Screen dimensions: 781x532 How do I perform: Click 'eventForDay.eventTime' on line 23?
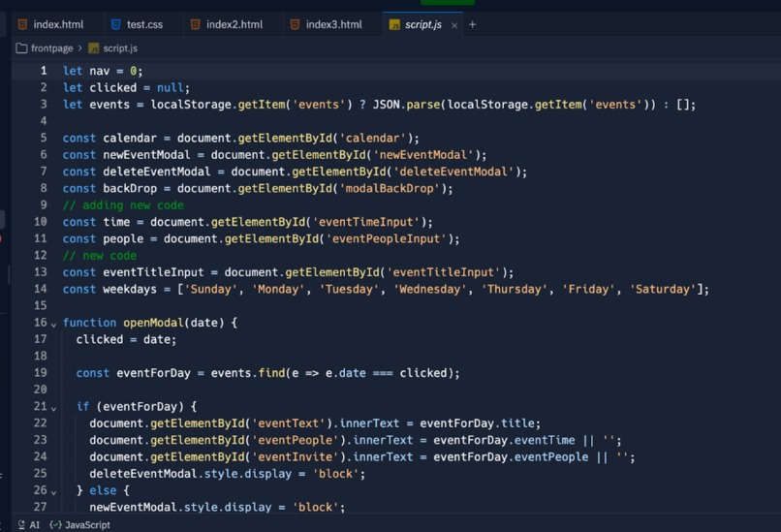pos(504,440)
